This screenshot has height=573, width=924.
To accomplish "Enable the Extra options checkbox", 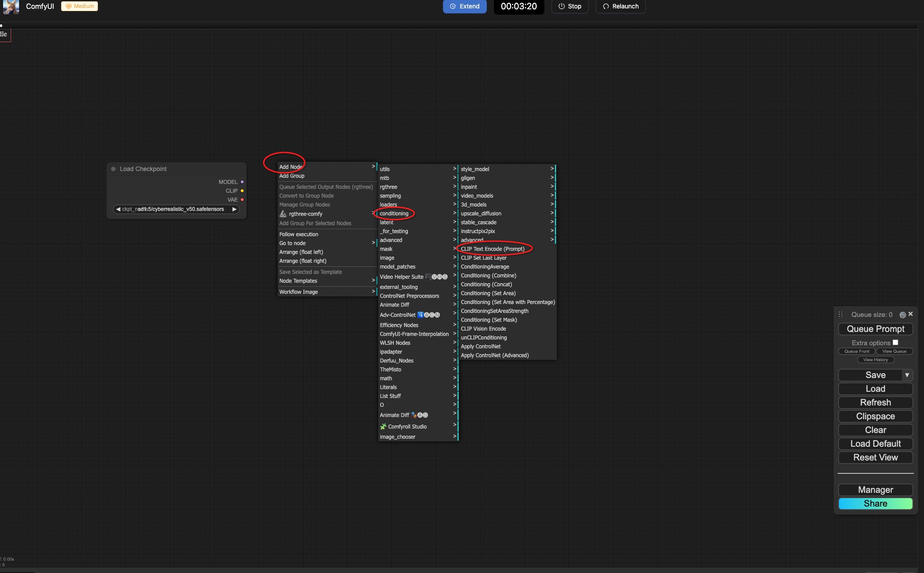I will pos(895,343).
